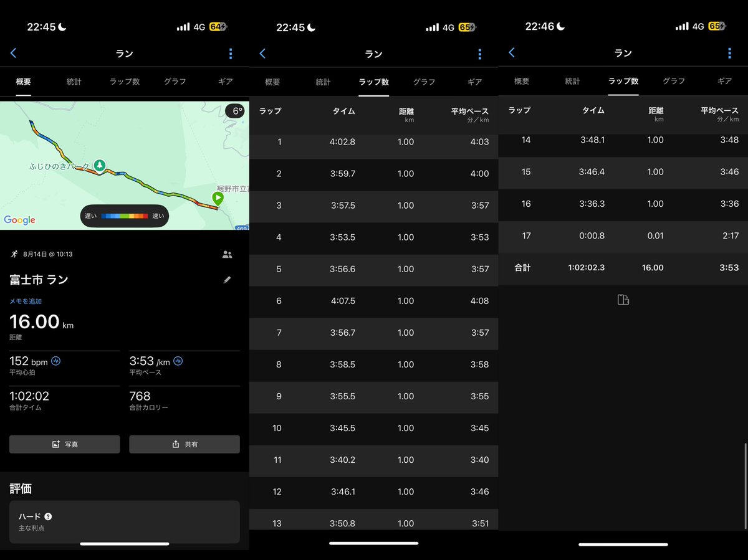Tap lap 6 time 4:07.5

coord(343,300)
